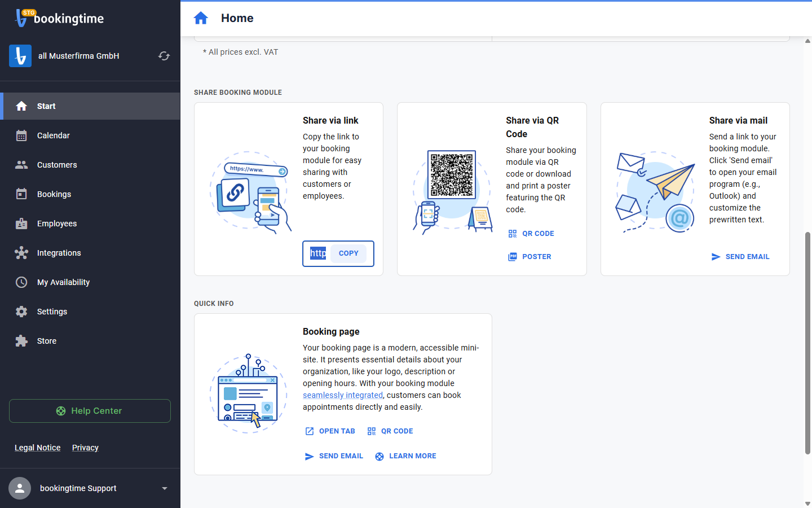This screenshot has height=508, width=812.
Task: Go to the Store menu item
Action: point(90,341)
